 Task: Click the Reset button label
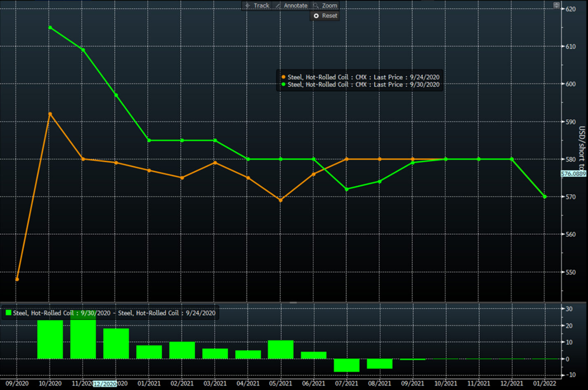tap(329, 16)
